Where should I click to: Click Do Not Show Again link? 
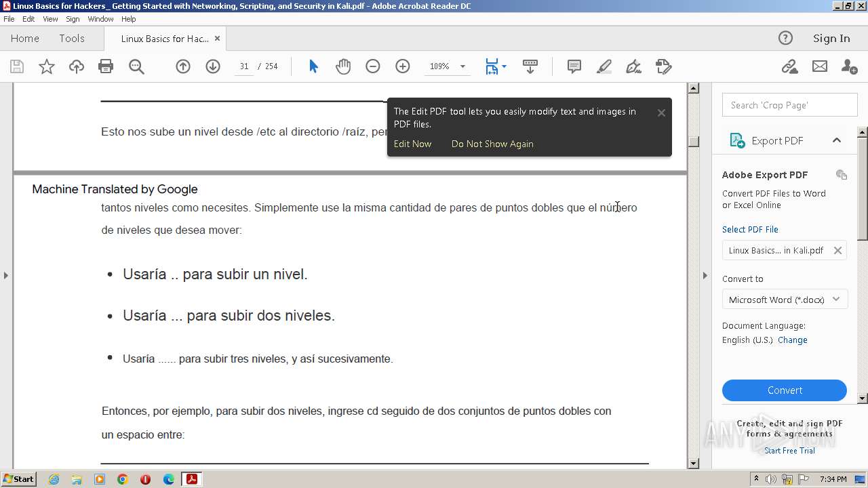(492, 144)
